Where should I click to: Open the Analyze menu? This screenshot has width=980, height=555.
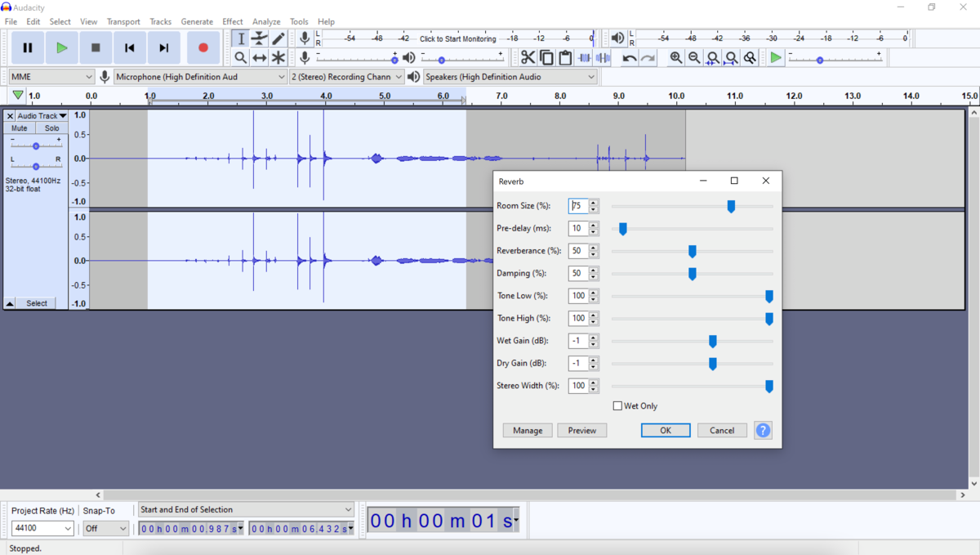[x=266, y=21]
